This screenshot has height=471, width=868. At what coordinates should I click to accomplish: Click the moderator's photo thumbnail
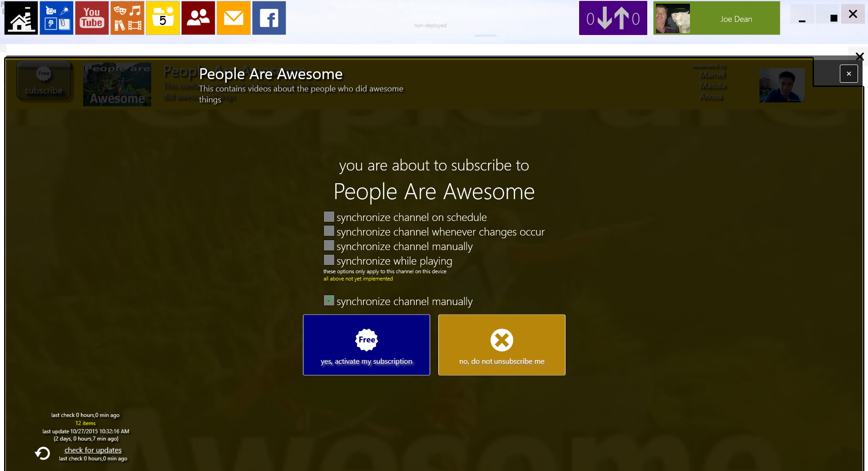click(782, 85)
